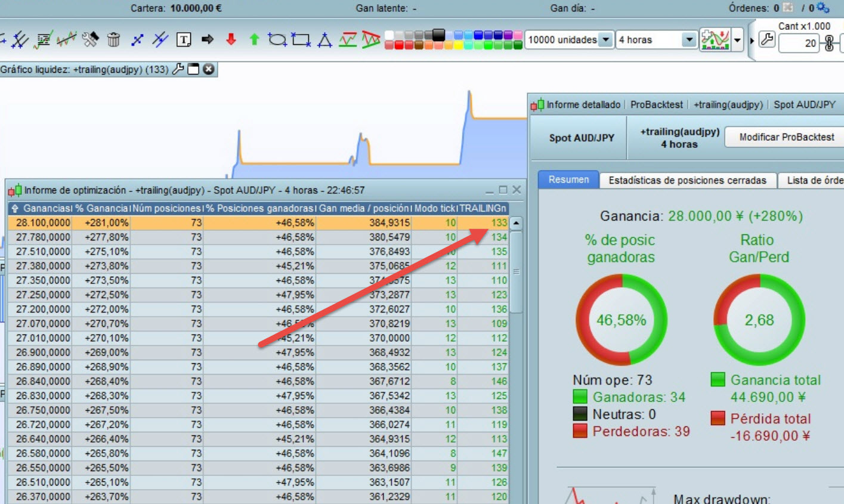Select the green up arrow tool

254,39
